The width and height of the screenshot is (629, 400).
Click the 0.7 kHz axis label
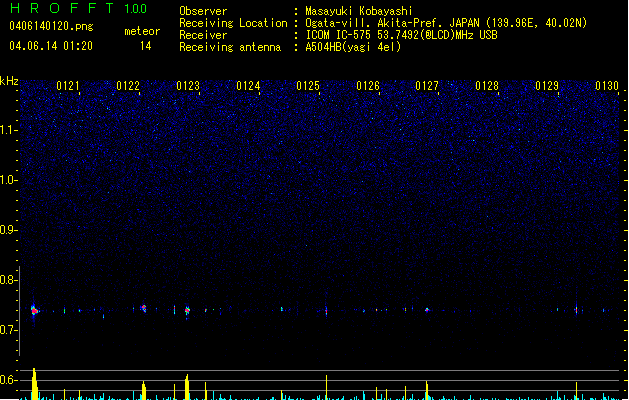8,330
